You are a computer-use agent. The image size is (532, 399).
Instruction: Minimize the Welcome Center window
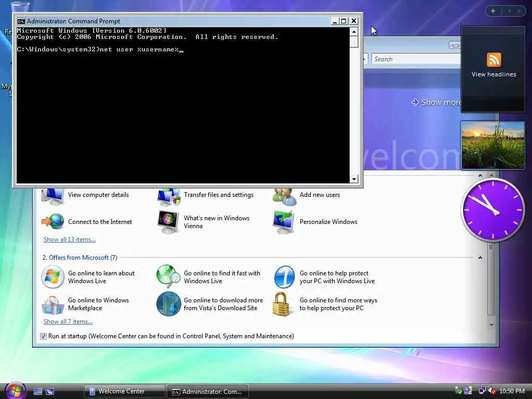tap(455, 46)
